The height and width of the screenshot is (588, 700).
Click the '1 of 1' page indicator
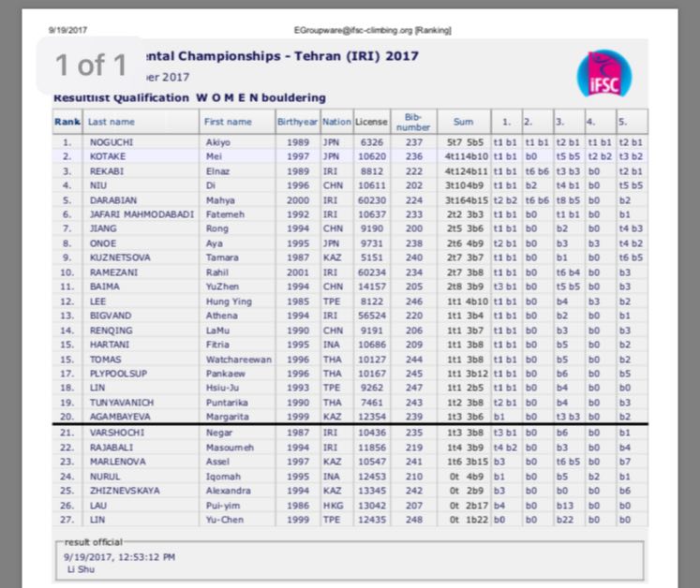pos(90,65)
